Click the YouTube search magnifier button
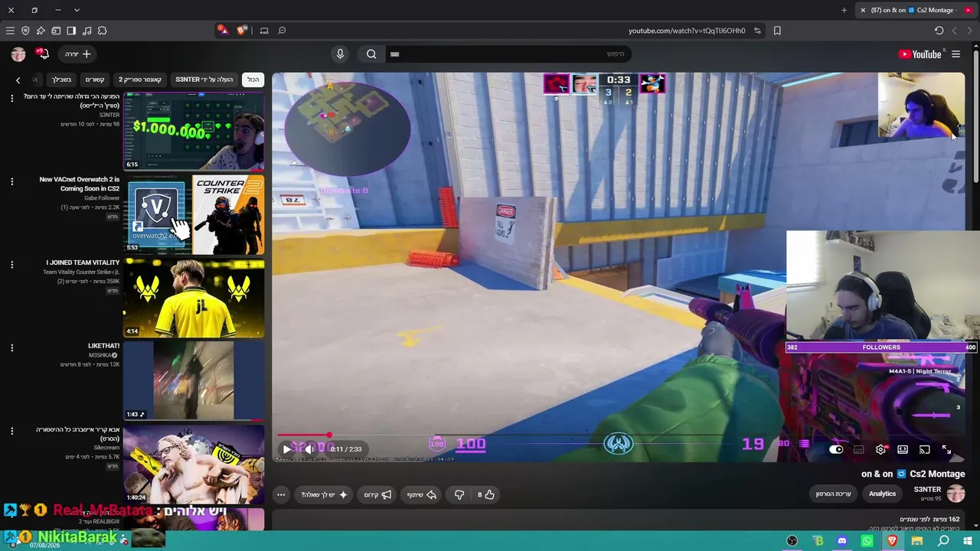Image resolution: width=980 pixels, height=551 pixels. [x=371, y=54]
